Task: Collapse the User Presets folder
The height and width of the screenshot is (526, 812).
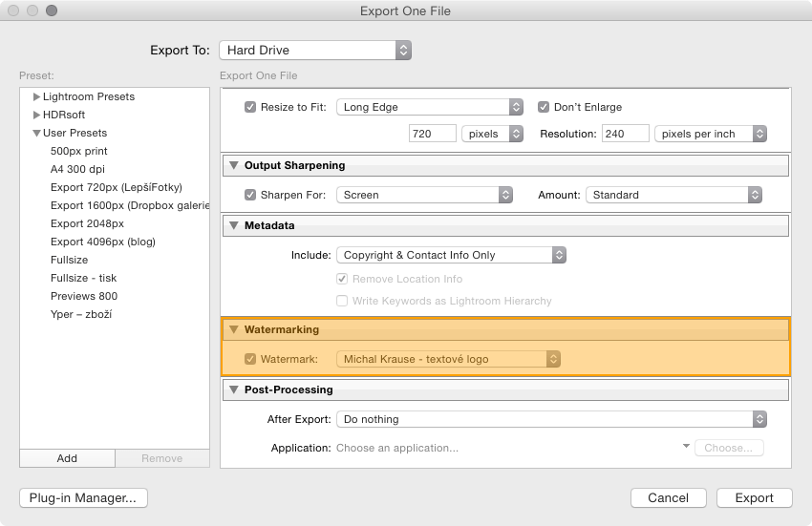Action: (x=36, y=133)
